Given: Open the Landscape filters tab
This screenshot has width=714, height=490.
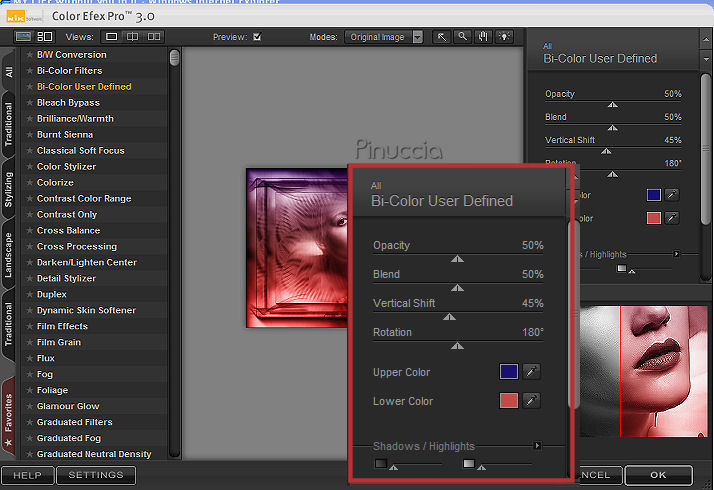Looking at the screenshot, I should point(9,255).
